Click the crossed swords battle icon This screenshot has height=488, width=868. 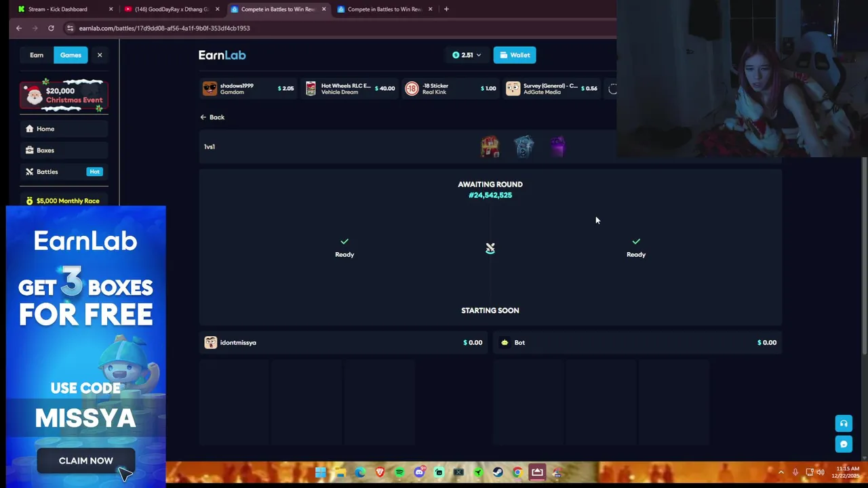(x=490, y=249)
